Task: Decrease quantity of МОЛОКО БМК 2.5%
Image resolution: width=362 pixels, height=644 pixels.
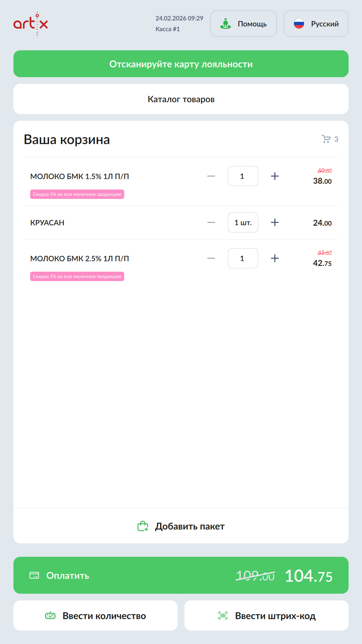Action: coord(211,258)
